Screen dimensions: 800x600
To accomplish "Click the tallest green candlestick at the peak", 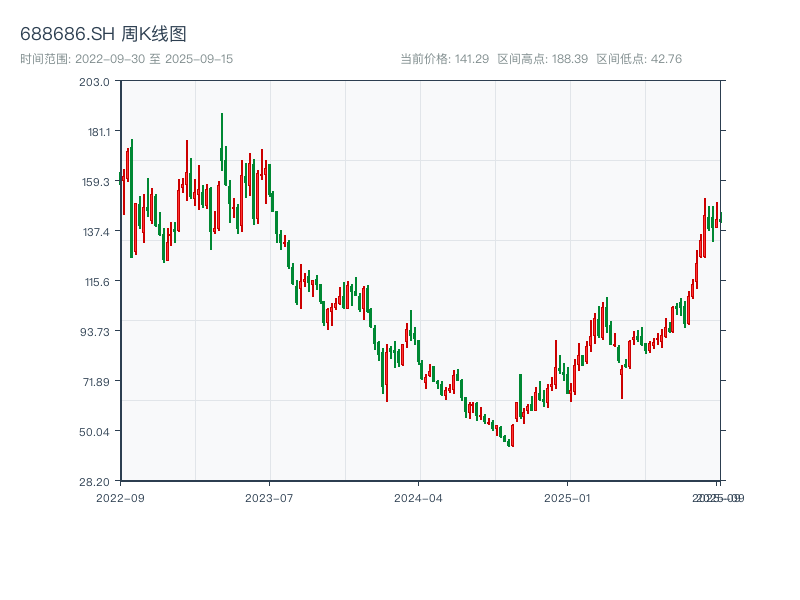I will click(x=222, y=140).
